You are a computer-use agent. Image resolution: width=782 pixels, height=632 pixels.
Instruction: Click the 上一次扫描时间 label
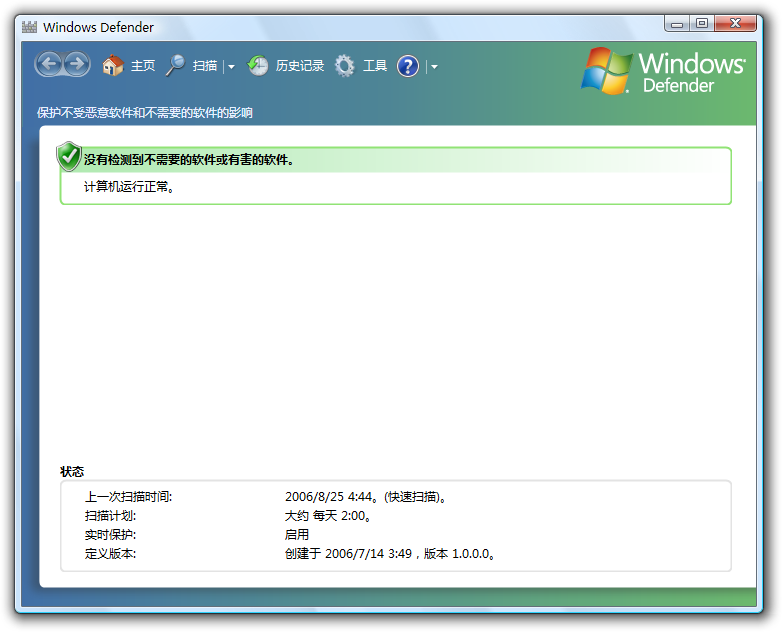(x=128, y=497)
